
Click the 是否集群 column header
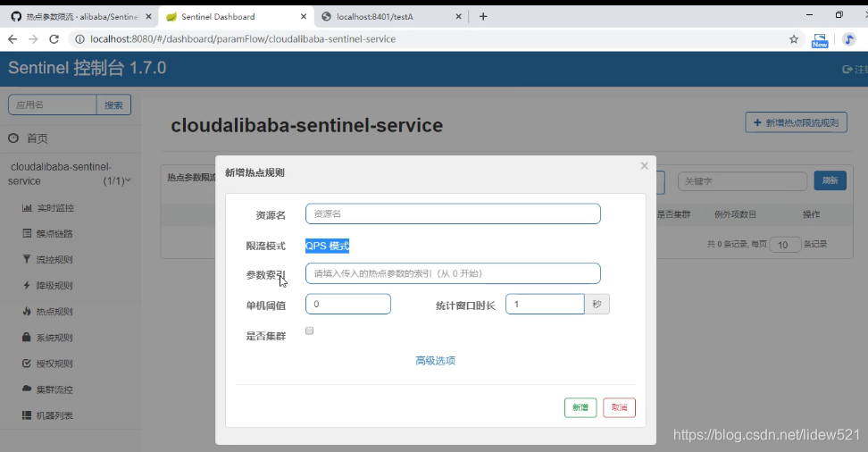pyautogui.click(x=673, y=214)
